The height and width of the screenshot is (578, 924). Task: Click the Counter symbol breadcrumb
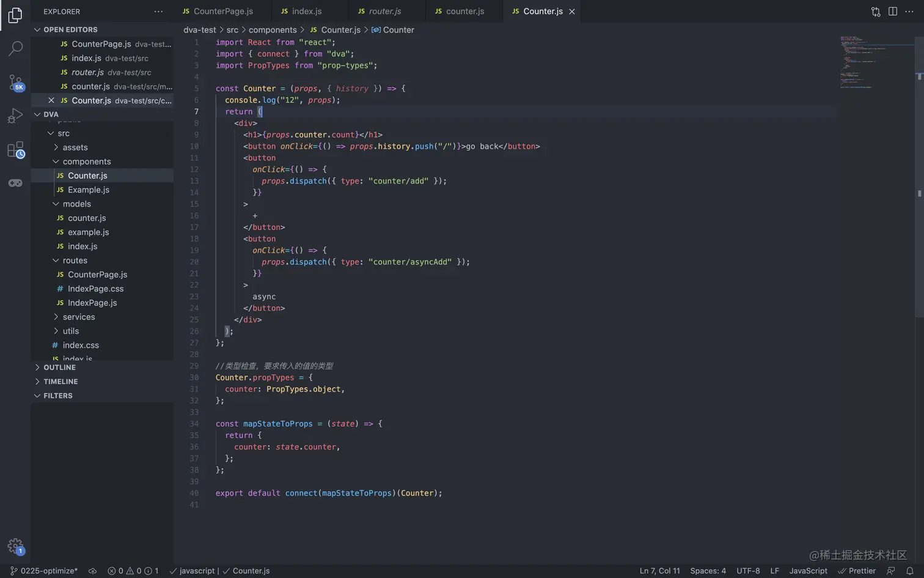point(393,30)
